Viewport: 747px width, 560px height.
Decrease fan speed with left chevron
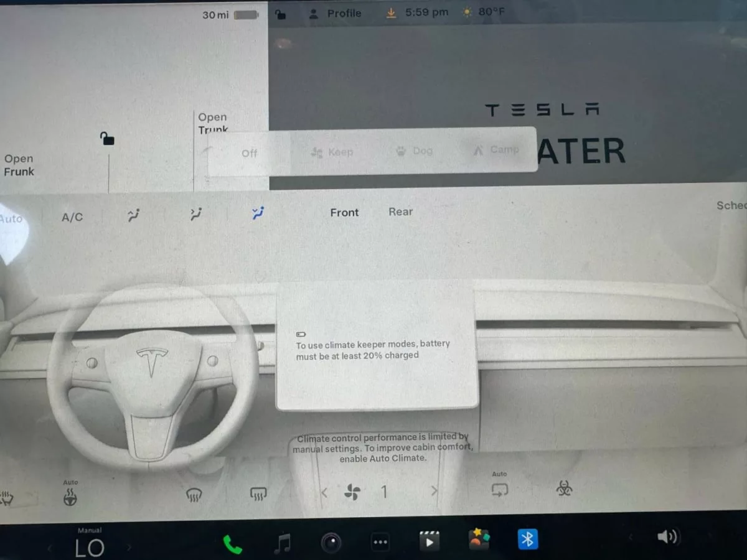[x=324, y=493]
